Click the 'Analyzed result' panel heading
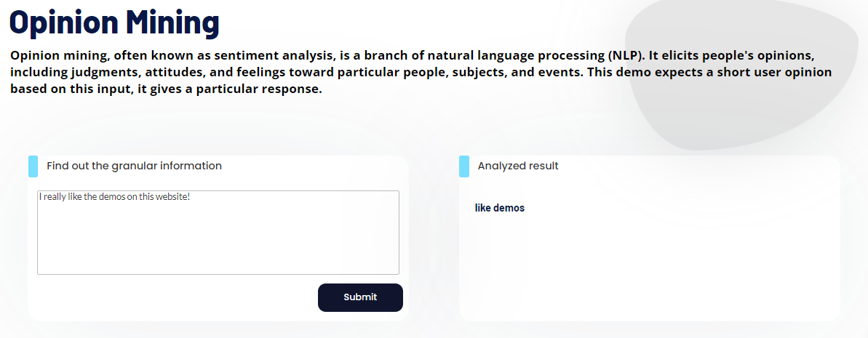868x338 pixels. tap(518, 166)
